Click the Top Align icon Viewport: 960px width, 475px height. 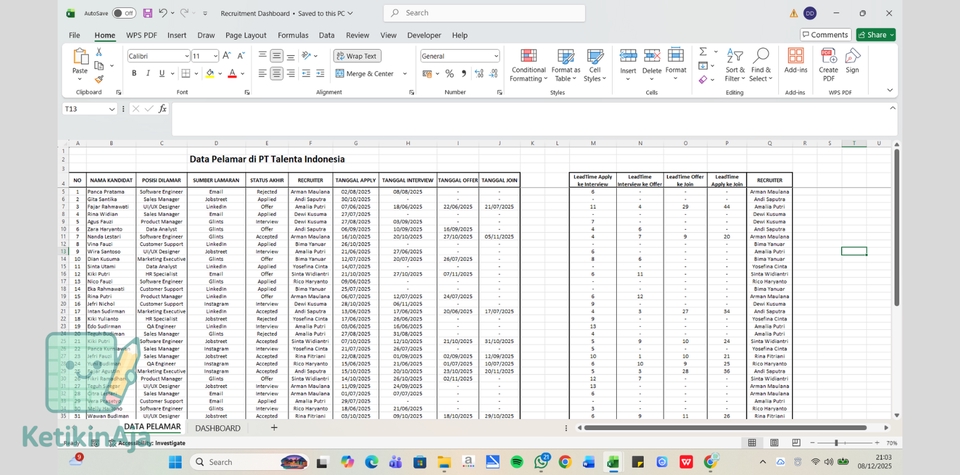(263, 56)
